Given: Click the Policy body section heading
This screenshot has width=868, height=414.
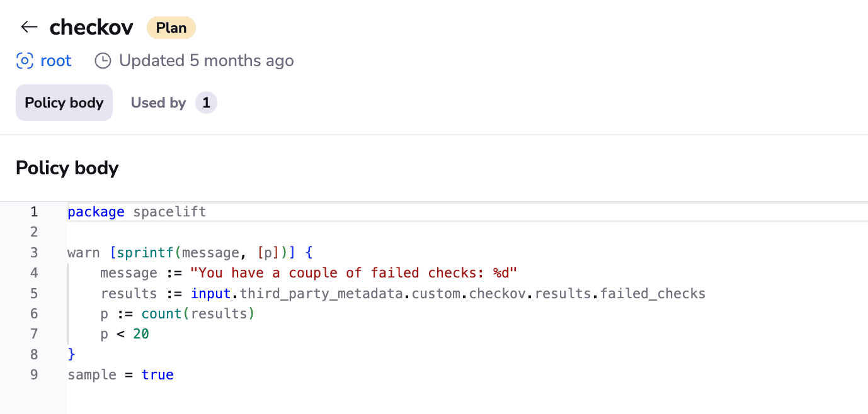Looking at the screenshot, I should coord(67,168).
